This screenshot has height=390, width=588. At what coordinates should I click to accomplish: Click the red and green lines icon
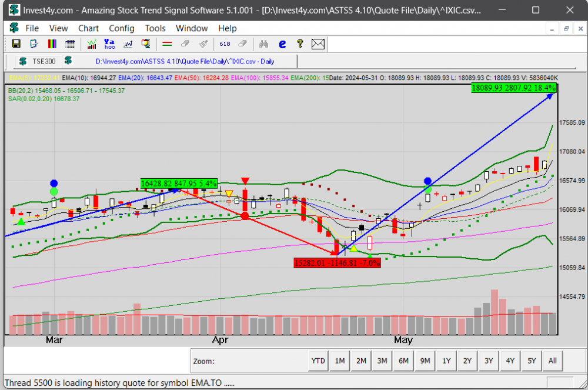coord(167,44)
